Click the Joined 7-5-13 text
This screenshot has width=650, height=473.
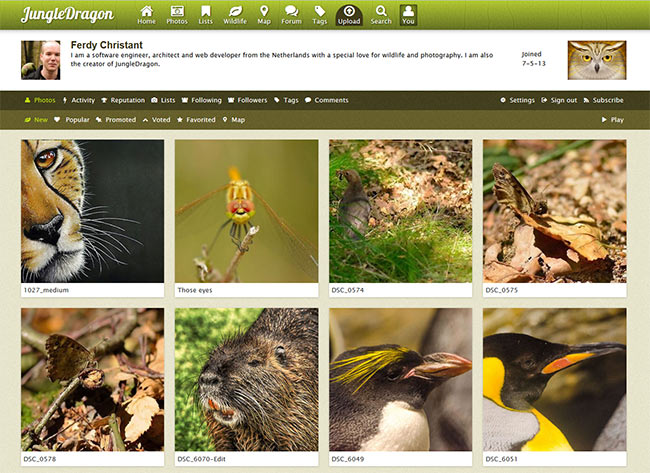coord(534,59)
